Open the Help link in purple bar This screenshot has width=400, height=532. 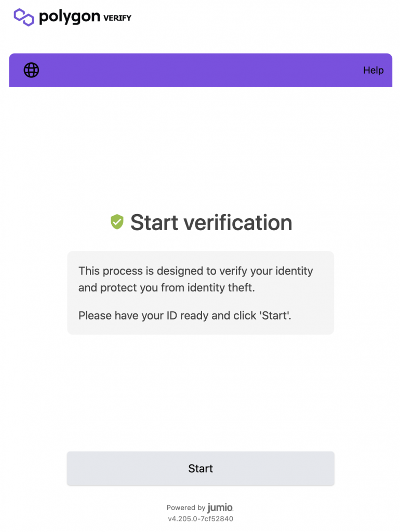pyautogui.click(x=373, y=70)
